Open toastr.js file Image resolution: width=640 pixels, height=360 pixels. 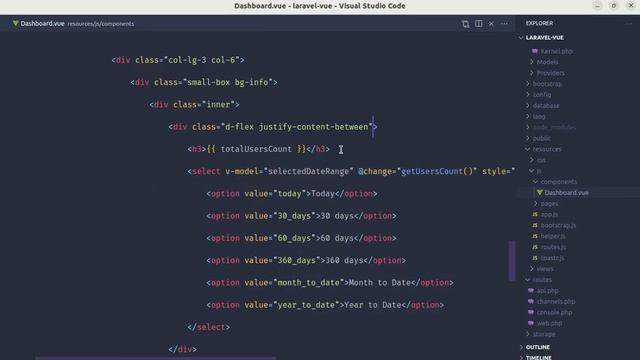click(552, 258)
